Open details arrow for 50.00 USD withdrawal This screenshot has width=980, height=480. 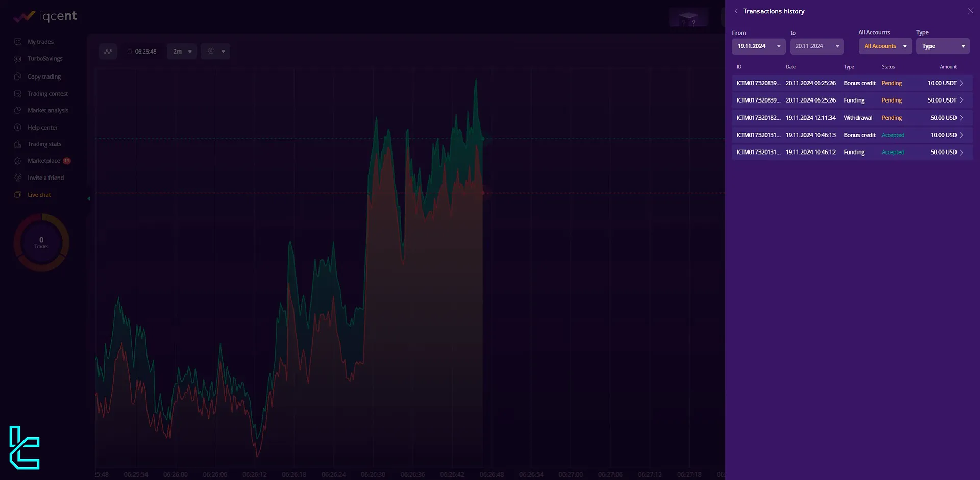point(962,118)
